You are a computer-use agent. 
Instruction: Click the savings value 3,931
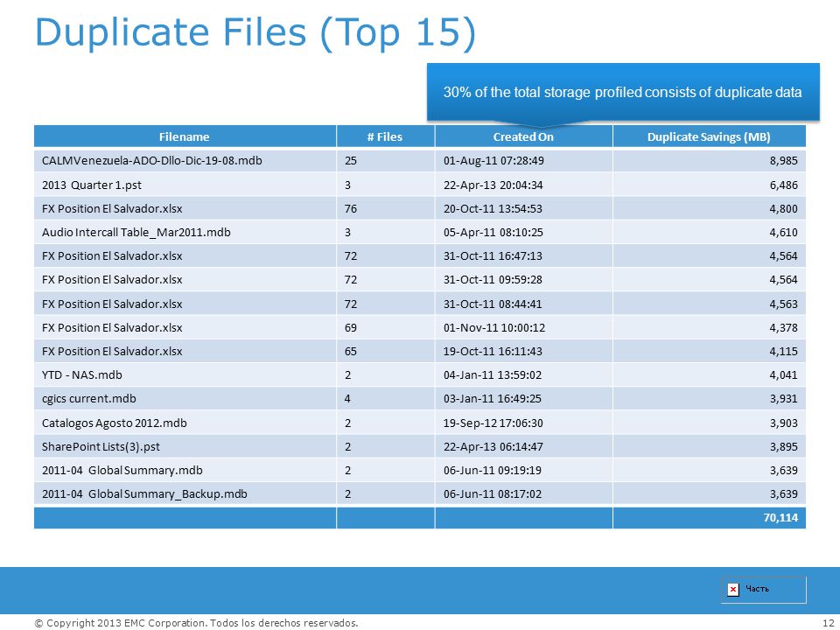click(x=784, y=399)
